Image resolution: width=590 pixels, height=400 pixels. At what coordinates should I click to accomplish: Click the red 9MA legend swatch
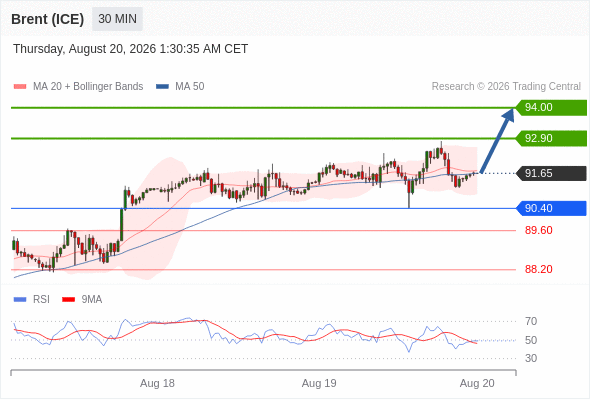[68, 300]
